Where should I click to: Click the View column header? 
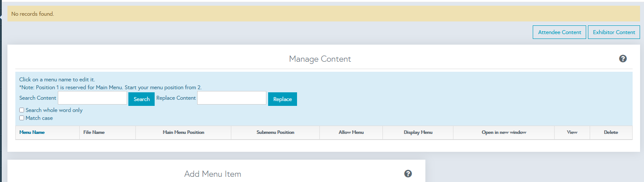(572, 132)
